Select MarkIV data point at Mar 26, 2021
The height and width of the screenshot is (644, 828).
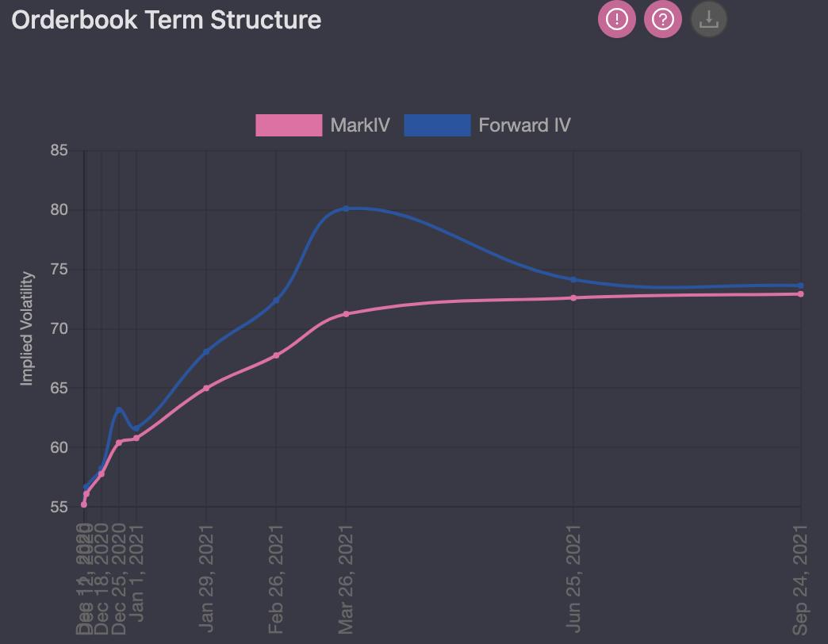[x=347, y=314]
